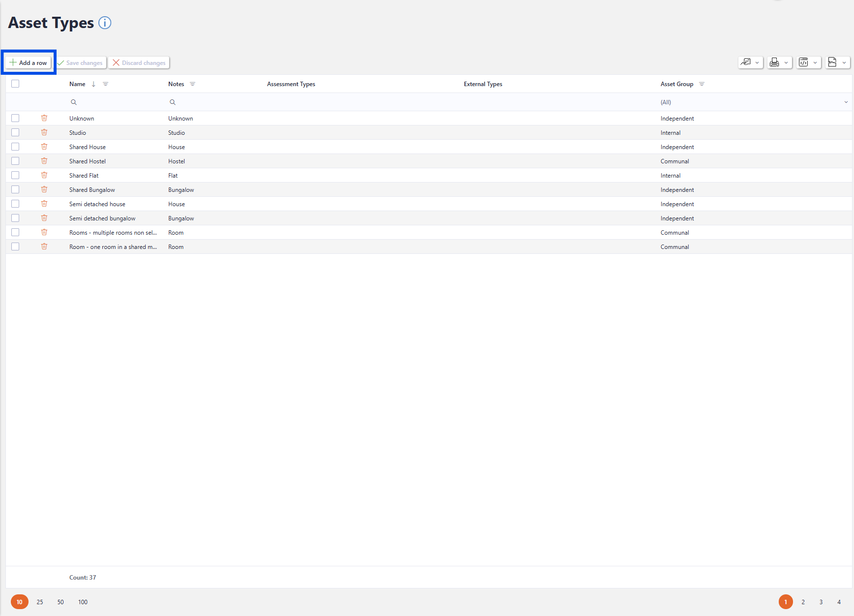The height and width of the screenshot is (616, 854).
Task: Open the Name column filter icon
Action: click(105, 84)
